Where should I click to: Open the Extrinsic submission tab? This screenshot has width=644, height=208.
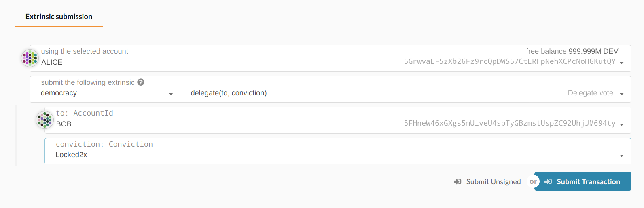pos(59,17)
